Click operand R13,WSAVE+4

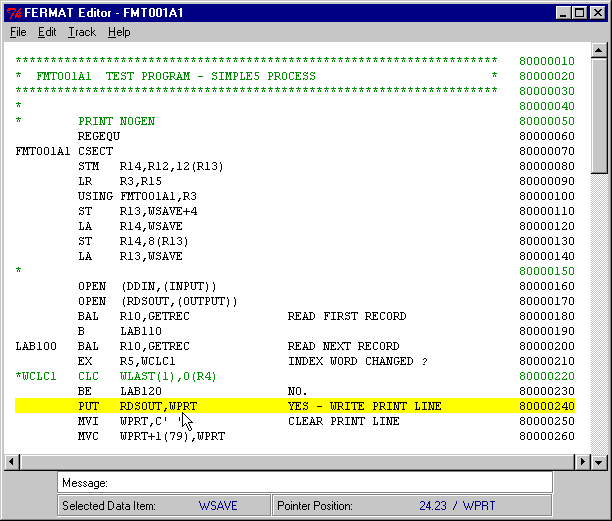click(158, 211)
